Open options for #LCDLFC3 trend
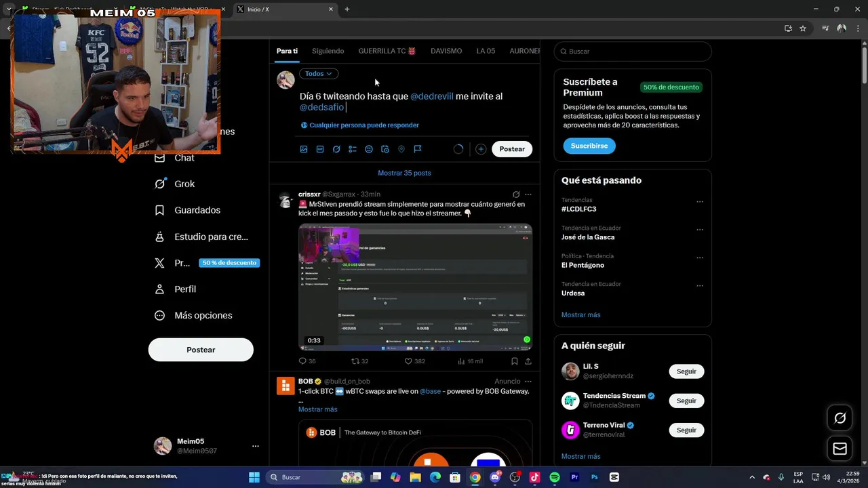The height and width of the screenshot is (488, 868). click(x=700, y=201)
